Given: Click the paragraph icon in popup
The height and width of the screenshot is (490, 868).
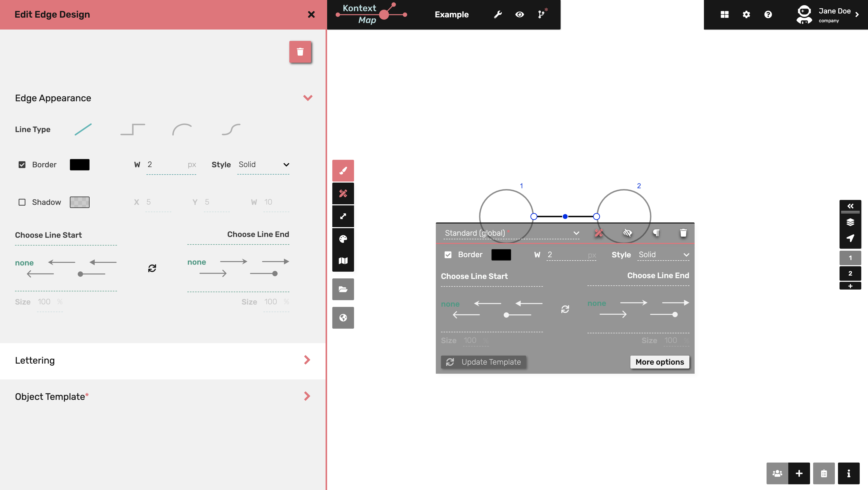Looking at the screenshot, I should click(656, 233).
